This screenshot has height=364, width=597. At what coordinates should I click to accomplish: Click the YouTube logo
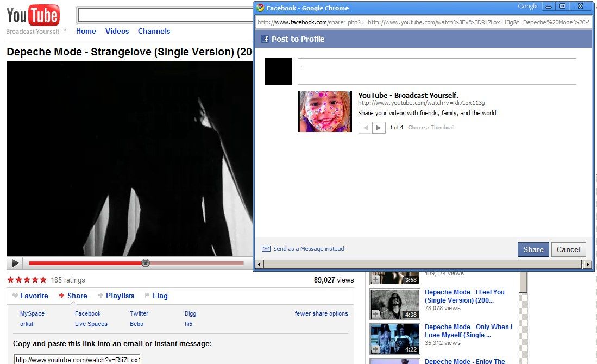pyautogui.click(x=33, y=16)
